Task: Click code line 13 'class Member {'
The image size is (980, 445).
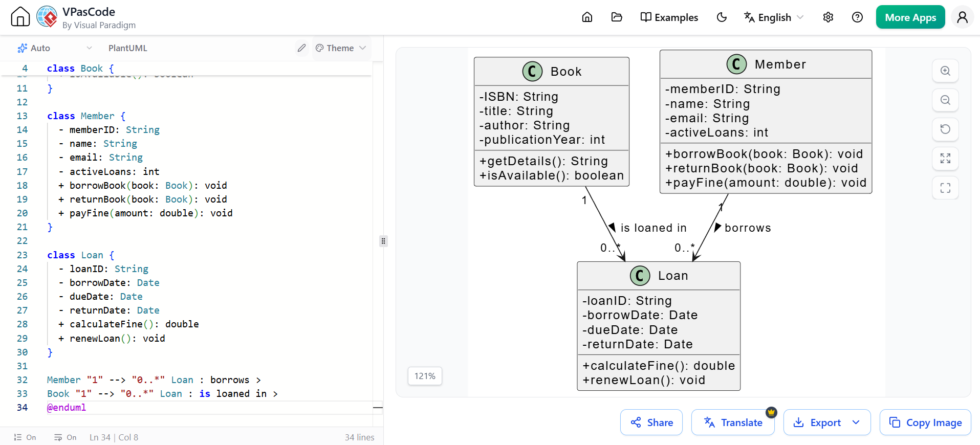Action: pyautogui.click(x=86, y=116)
